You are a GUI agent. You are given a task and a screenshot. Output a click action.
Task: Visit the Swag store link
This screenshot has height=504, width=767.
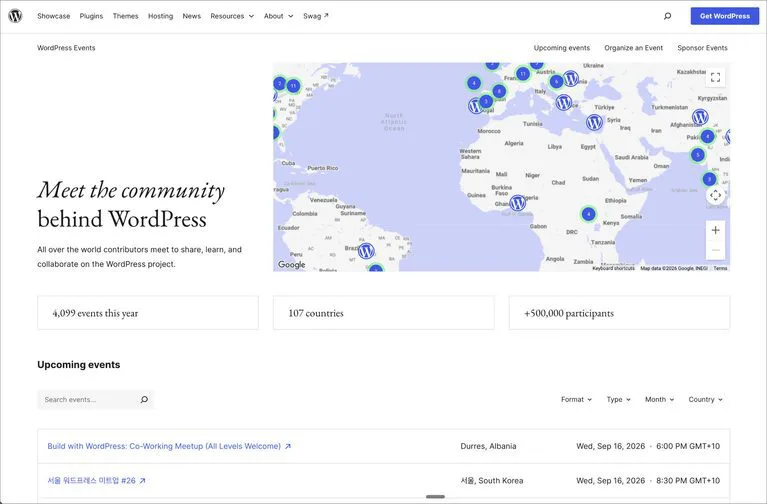click(x=316, y=16)
